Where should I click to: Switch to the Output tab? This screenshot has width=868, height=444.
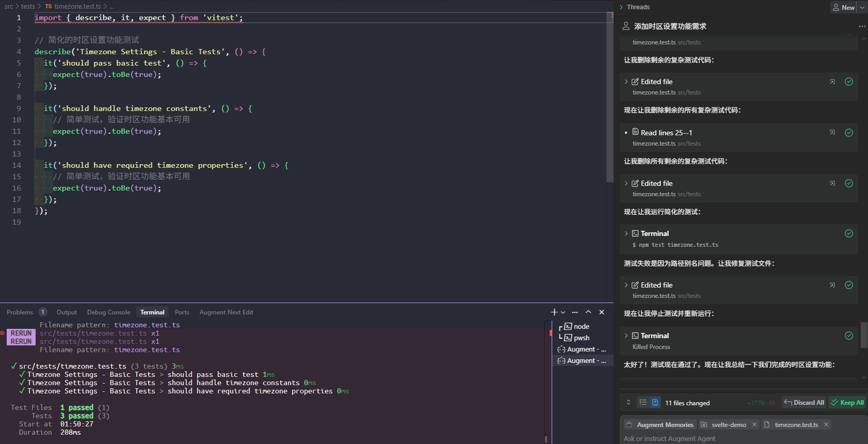coord(67,312)
